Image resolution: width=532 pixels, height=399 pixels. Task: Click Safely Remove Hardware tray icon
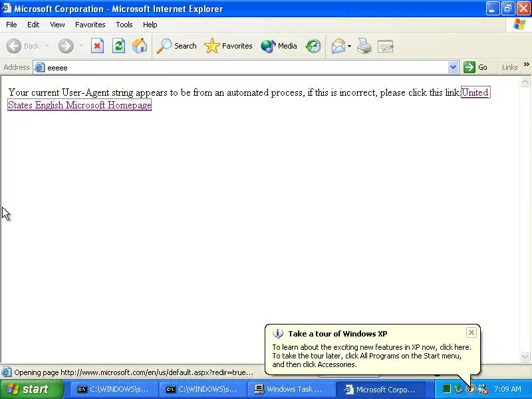pos(458,389)
